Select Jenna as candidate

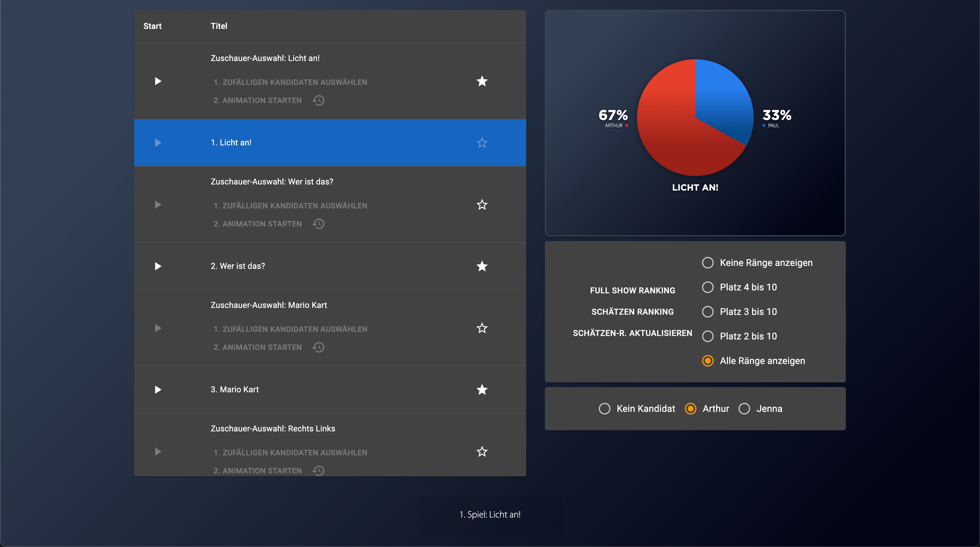[744, 408]
